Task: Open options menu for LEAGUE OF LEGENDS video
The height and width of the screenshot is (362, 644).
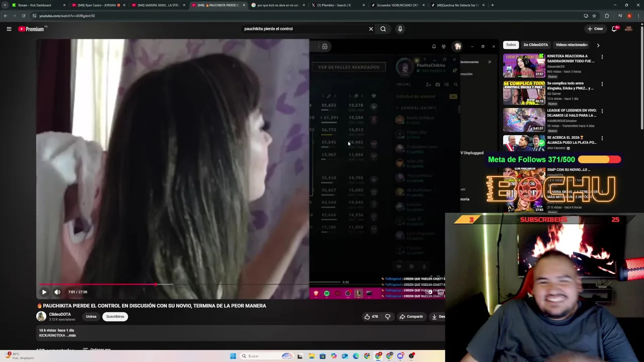Action: coord(602,111)
